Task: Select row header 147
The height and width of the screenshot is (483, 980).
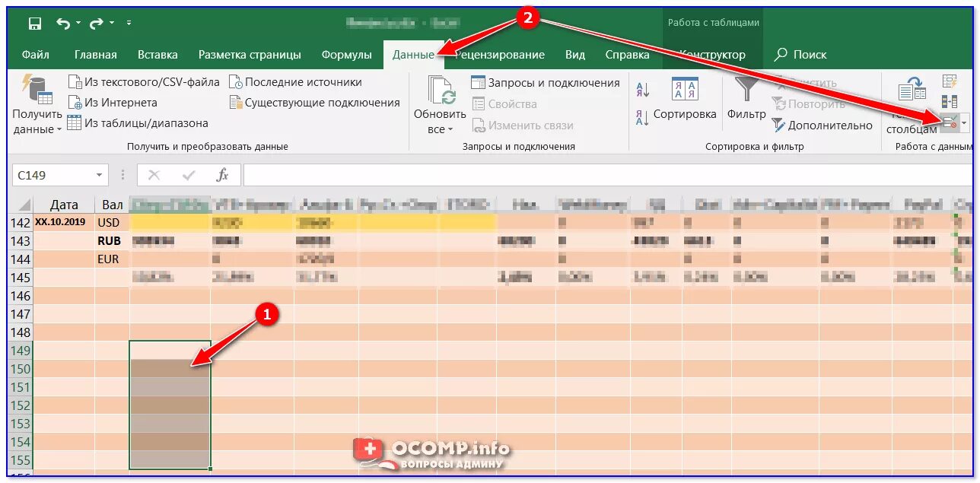Action: click(x=21, y=314)
